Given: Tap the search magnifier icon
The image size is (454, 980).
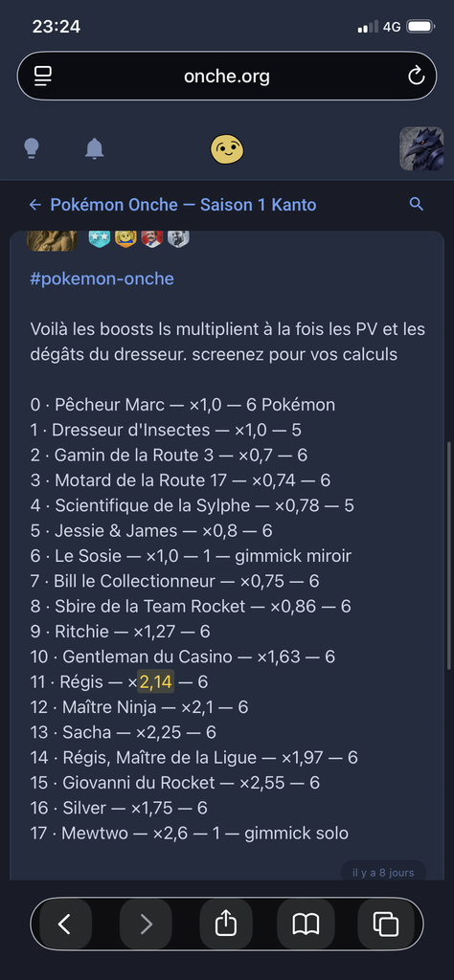Looking at the screenshot, I should 417,205.
